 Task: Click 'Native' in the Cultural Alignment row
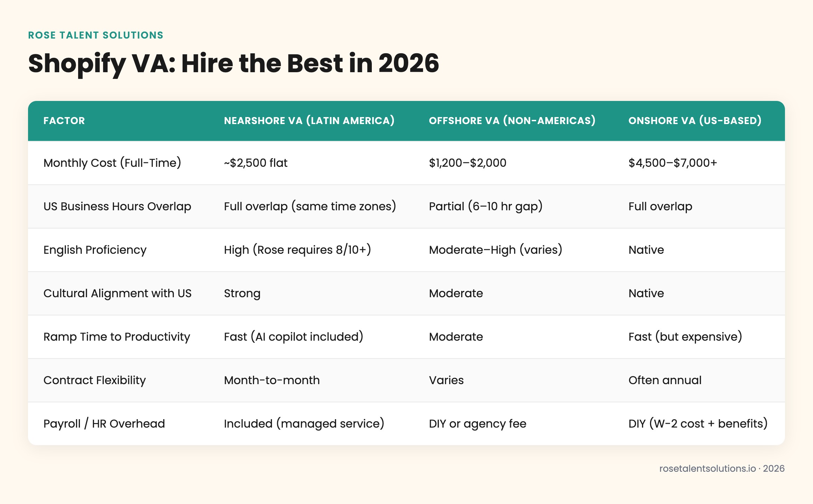pyautogui.click(x=646, y=293)
